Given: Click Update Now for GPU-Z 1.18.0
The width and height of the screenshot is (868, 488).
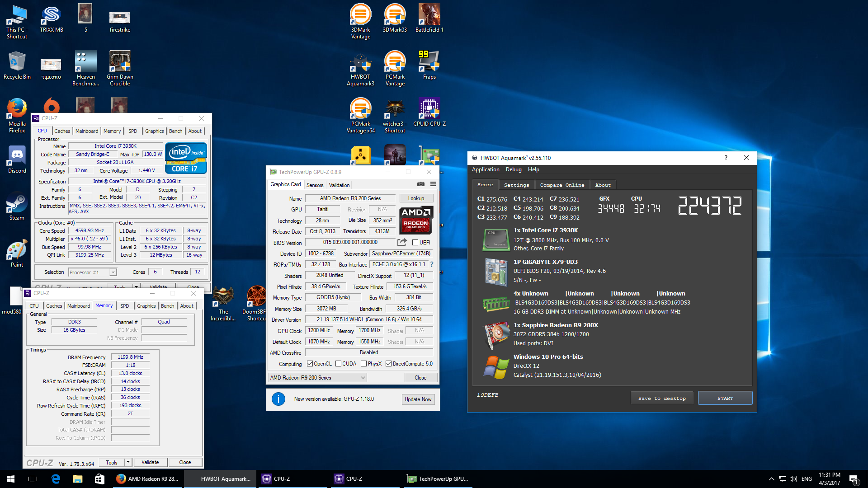Looking at the screenshot, I should click(418, 399).
